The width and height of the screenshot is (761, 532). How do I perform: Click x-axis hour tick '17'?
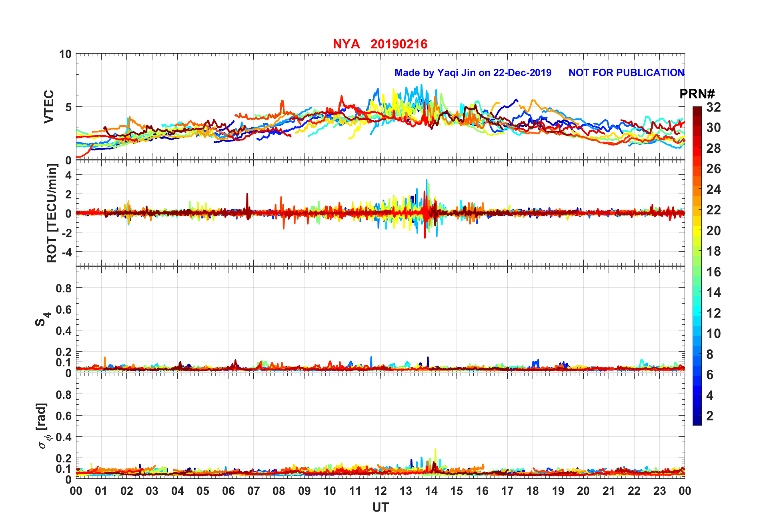pos(507,491)
